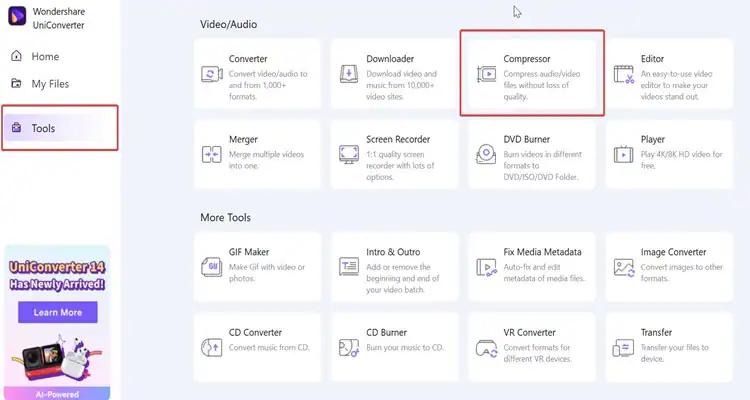Click 'Play 4K/8K HD video' description
The height and width of the screenshot is (400, 750).
click(x=681, y=160)
